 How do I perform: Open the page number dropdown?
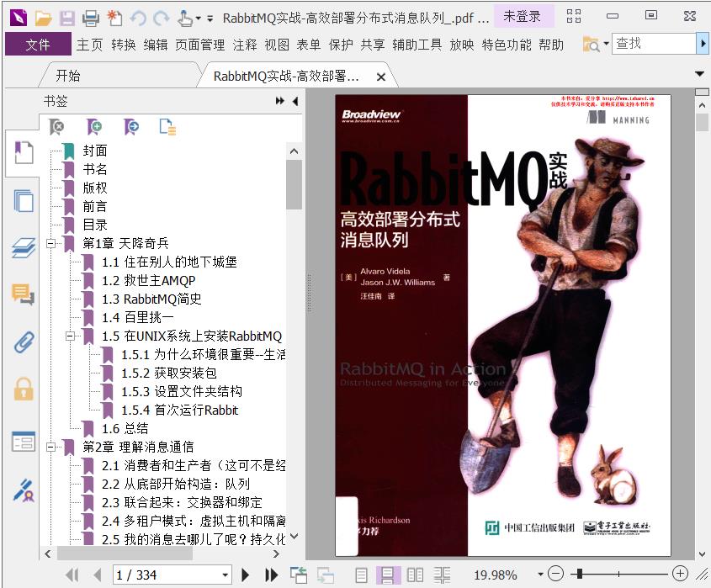(225, 575)
